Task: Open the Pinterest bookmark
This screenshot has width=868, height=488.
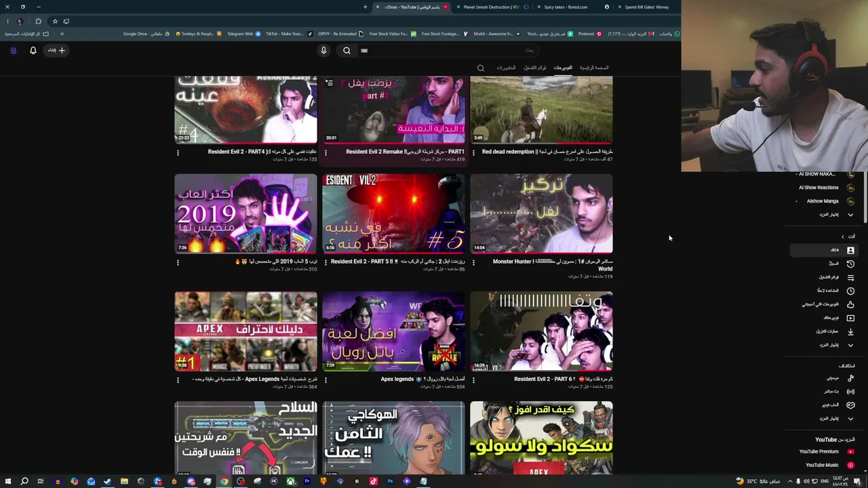Action: pyautogui.click(x=589, y=34)
